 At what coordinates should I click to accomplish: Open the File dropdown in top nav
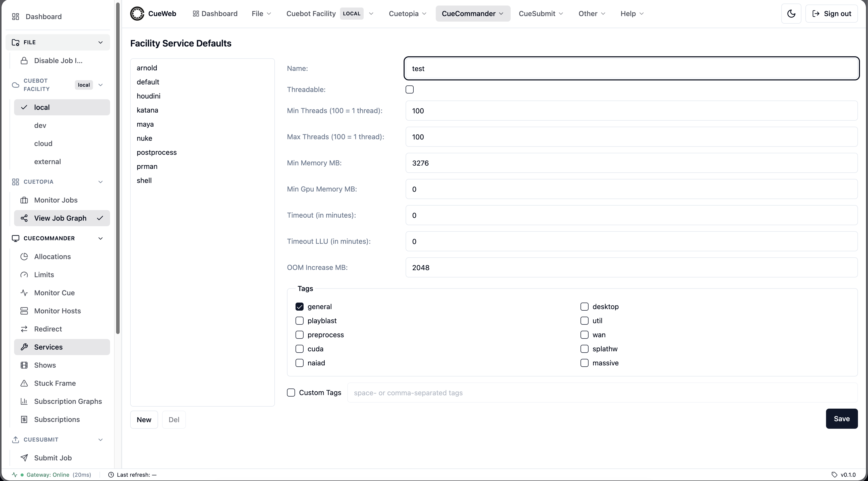coord(261,14)
